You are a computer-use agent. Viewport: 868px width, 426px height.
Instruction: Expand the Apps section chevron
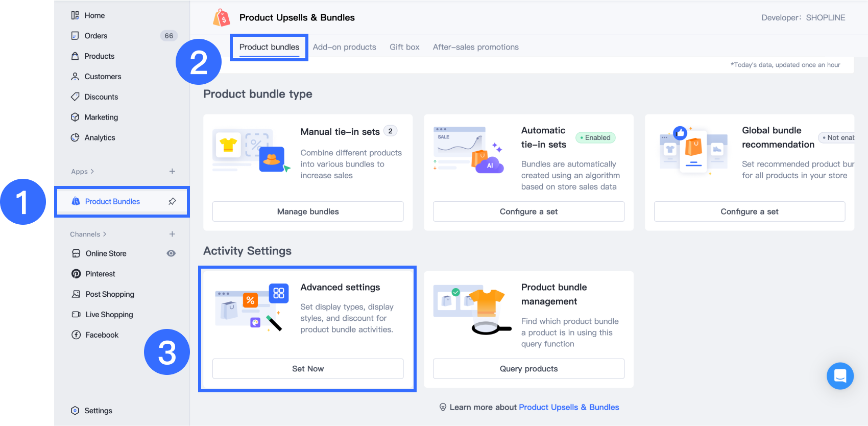92,172
